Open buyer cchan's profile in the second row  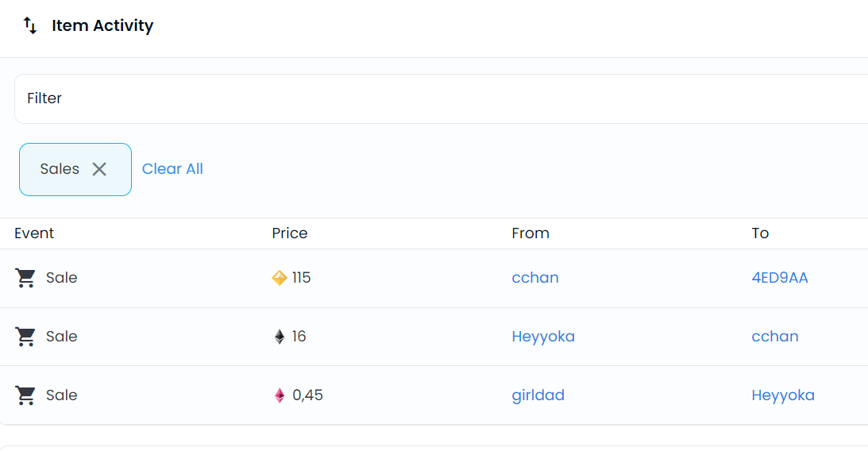click(x=775, y=337)
